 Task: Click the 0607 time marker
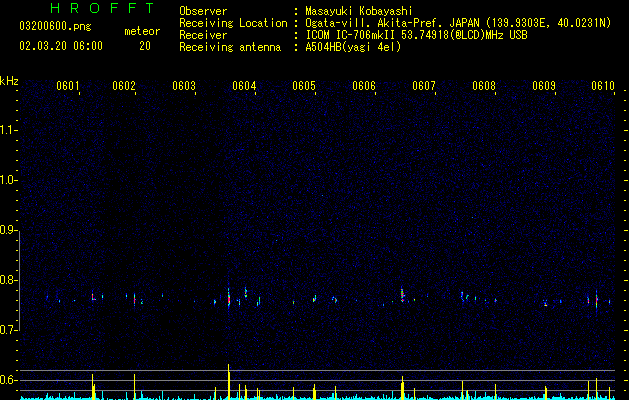pos(424,86)
